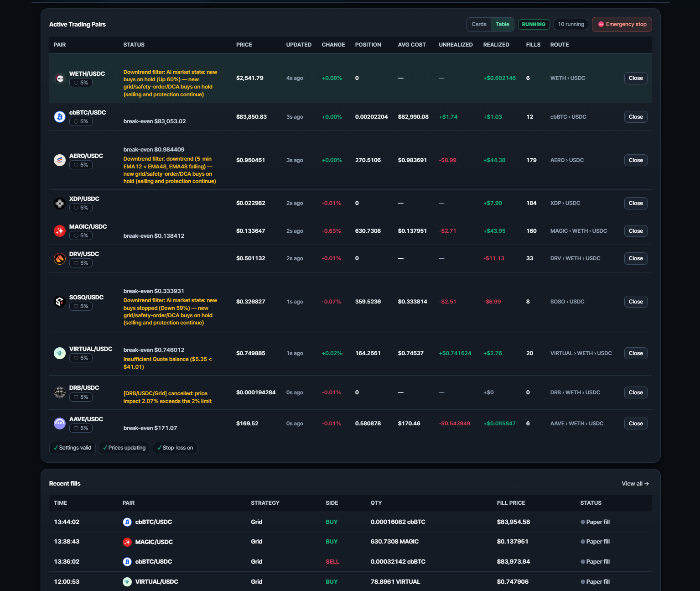Image resolution: width=700 pixels, height=591 pixels.
Task: Click the REALIZED column header
Action: [496, 45]
